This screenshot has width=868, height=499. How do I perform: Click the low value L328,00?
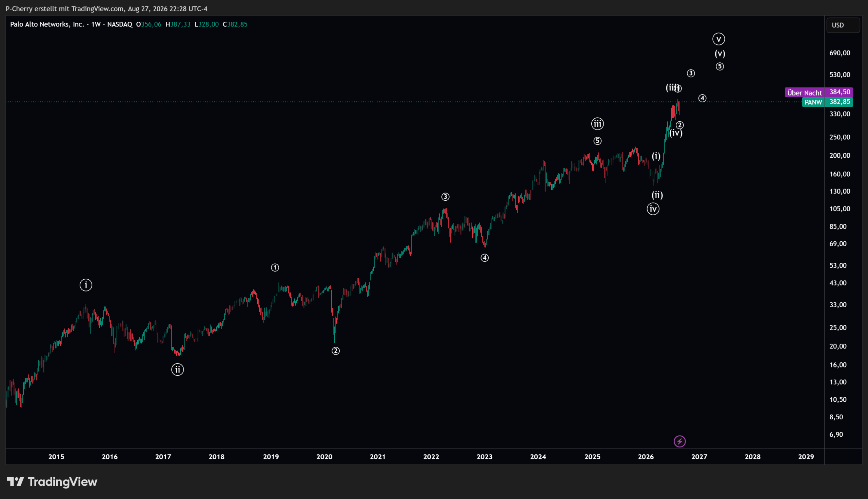[206, 24]
